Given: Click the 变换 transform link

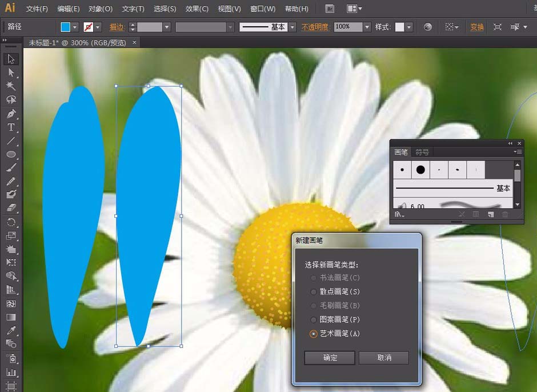Looking at the screenshot, I should click(476, 27).
